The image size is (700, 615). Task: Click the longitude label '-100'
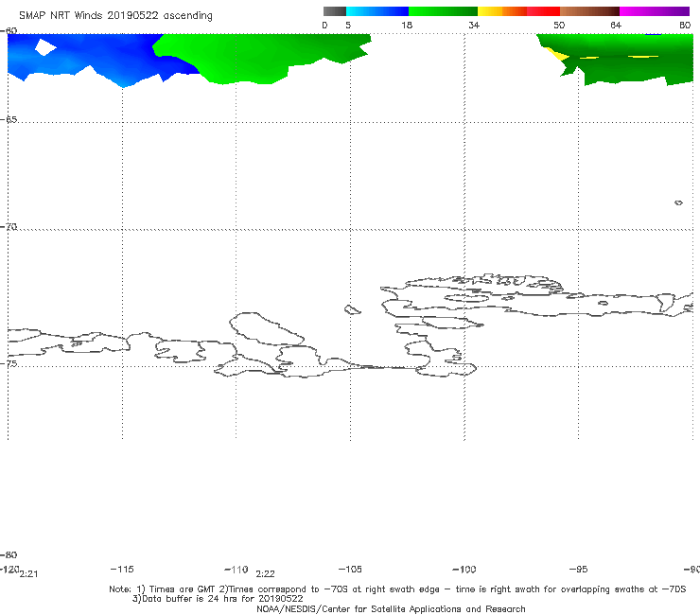click(464, 570)
